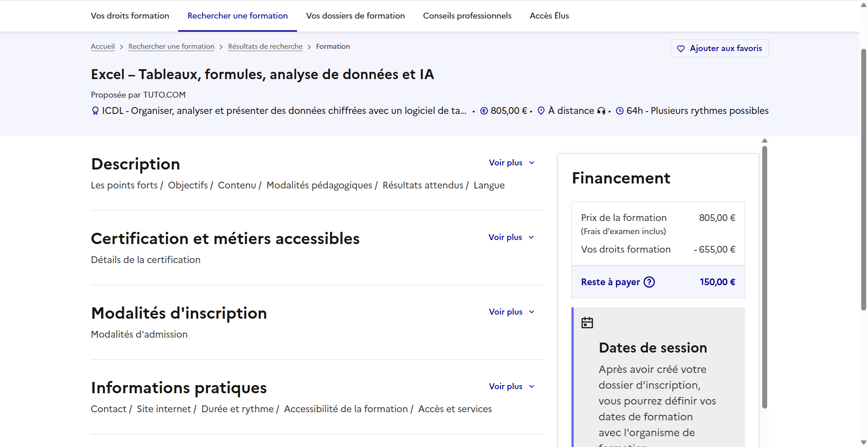
Task: Click Détails de la certification text
Action: tap(146, 260)
